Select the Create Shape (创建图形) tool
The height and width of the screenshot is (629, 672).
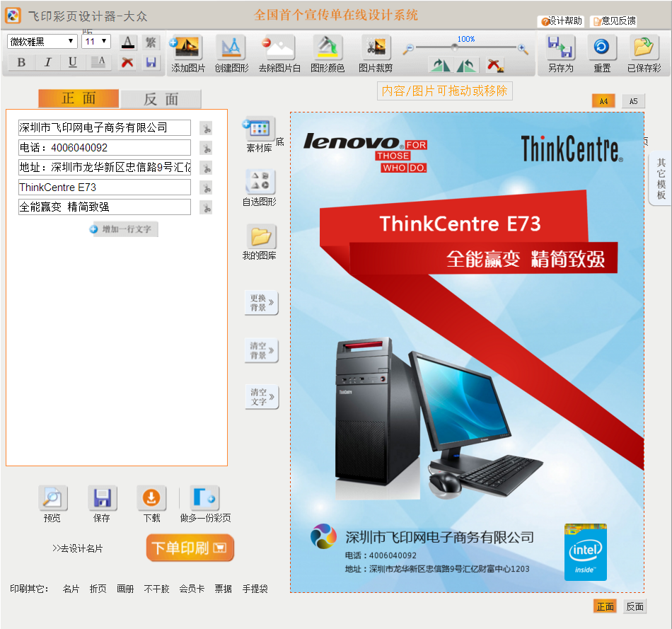231,49
